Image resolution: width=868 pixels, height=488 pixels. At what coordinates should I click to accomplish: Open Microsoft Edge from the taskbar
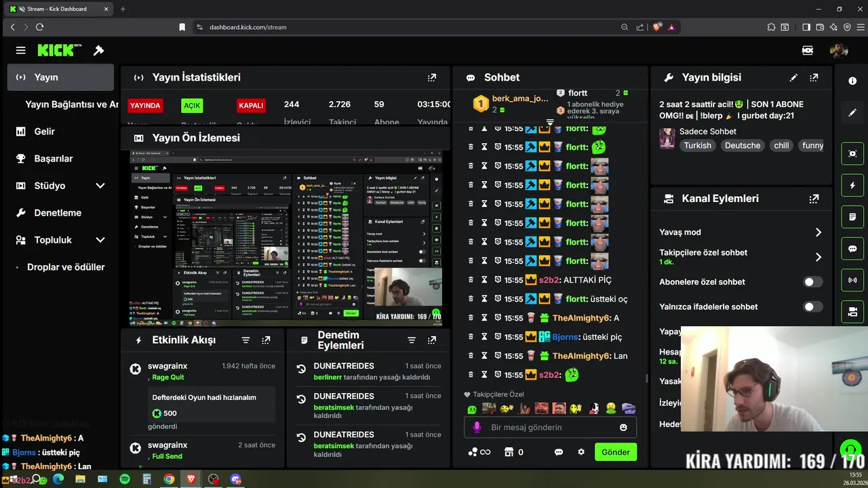click(x=58, y=479)
